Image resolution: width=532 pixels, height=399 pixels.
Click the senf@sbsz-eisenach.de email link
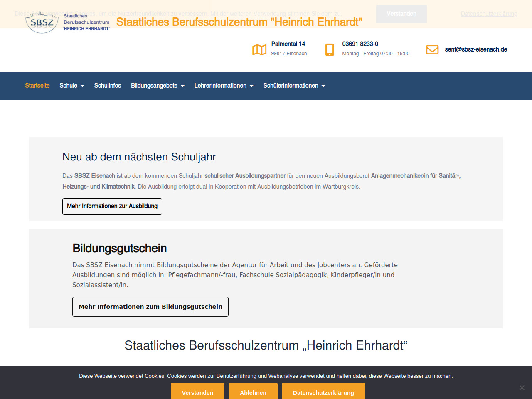tap(476, 49)
